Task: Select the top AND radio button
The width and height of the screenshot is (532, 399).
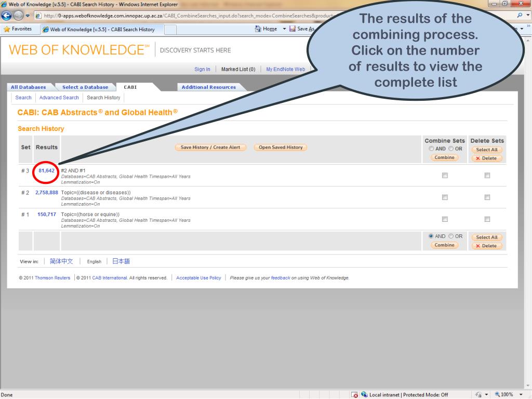Action: tap(431, 149)
